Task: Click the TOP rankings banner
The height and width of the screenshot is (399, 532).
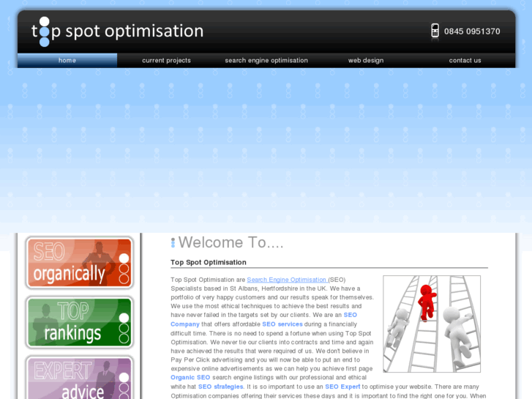Action: [x=79, y=322]
